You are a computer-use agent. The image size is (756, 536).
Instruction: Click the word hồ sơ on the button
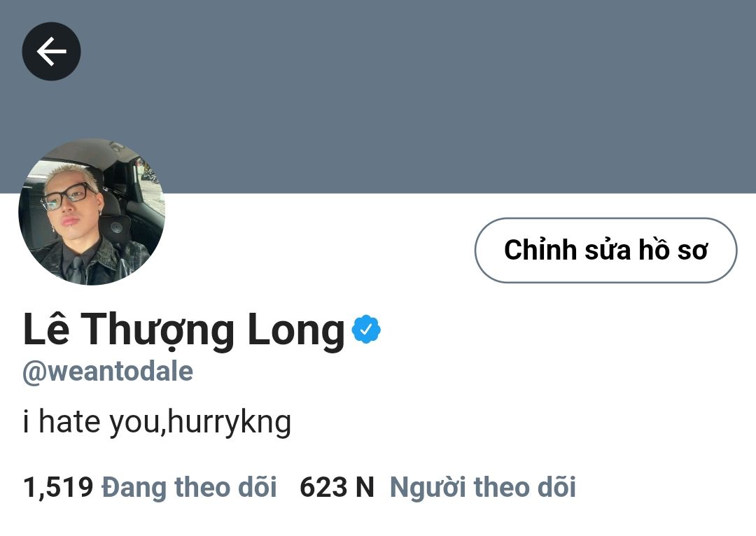pos(673,250)
